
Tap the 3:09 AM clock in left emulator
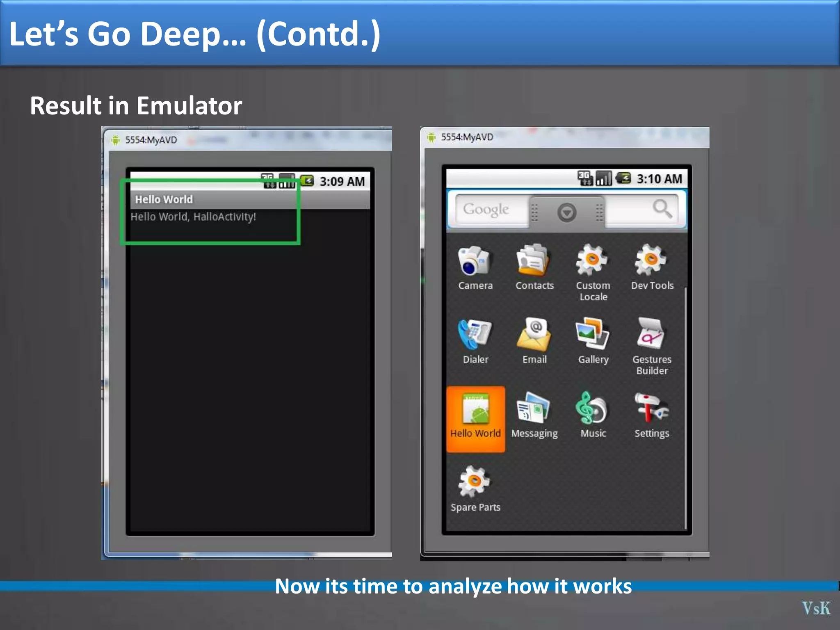coord(342,181)
